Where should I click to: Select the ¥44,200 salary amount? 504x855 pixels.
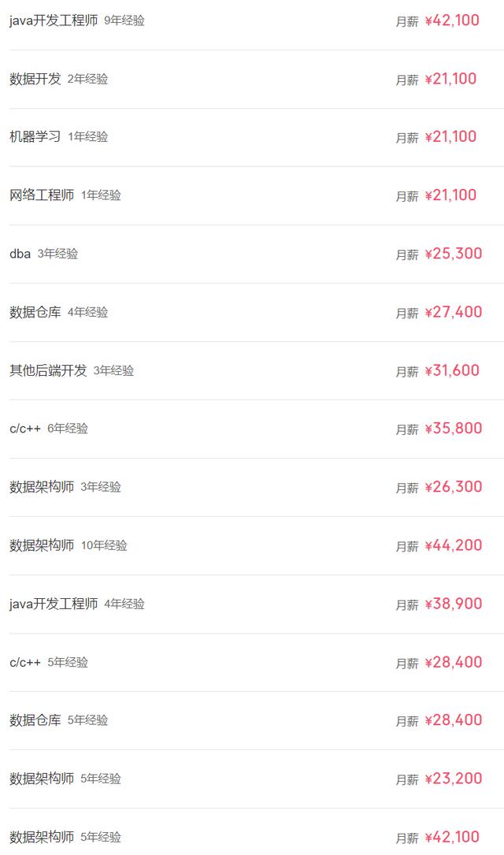click(453, 545)
